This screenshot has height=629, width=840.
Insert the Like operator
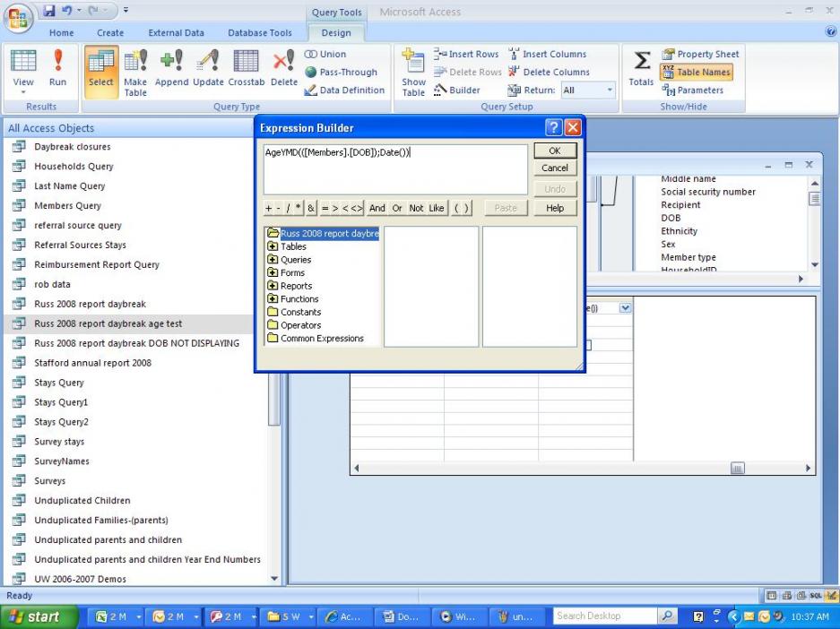(437, 208)
